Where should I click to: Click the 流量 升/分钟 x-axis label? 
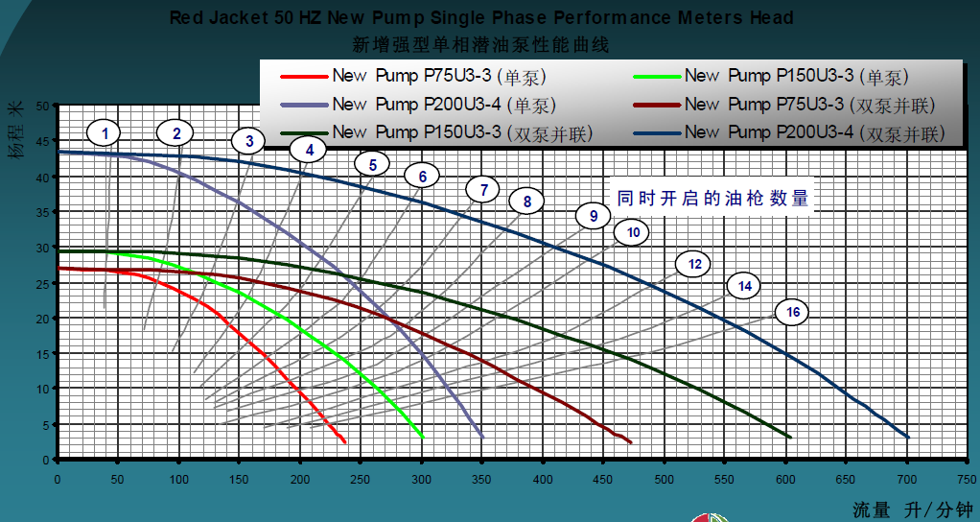(x=912, y=510)
